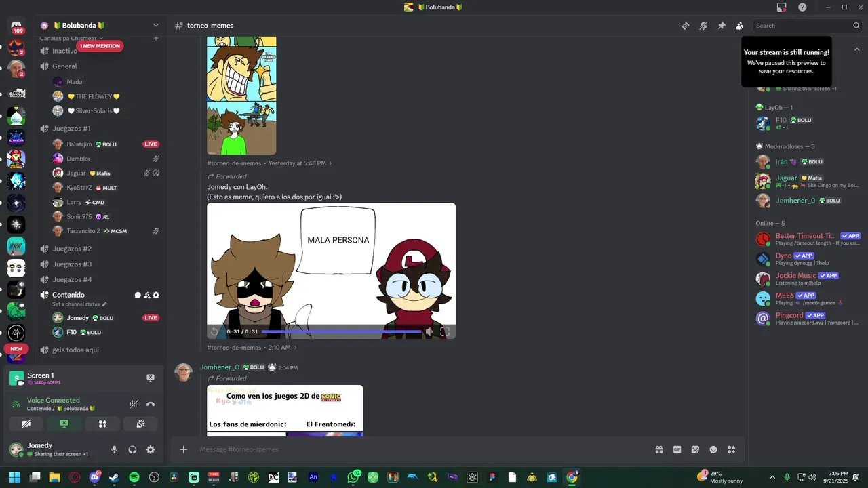The image size is (868, 488).
Task: Open the Nitro gift icon
Action: tap(658, 449)
